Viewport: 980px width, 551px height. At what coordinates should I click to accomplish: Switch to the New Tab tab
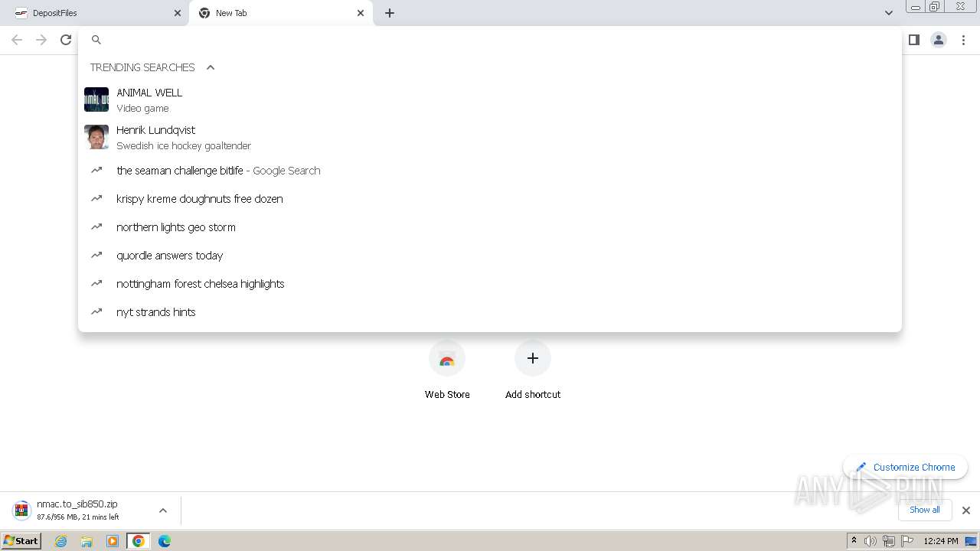280,13
